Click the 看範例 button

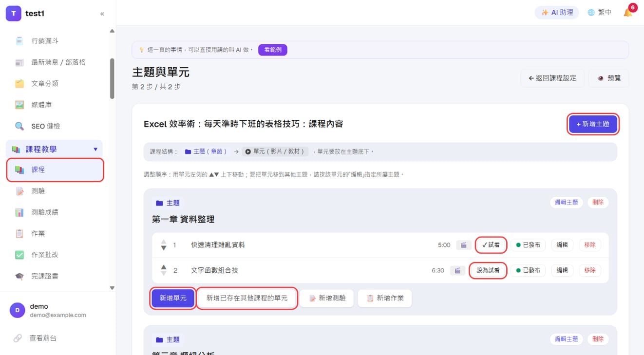point(273,50)
